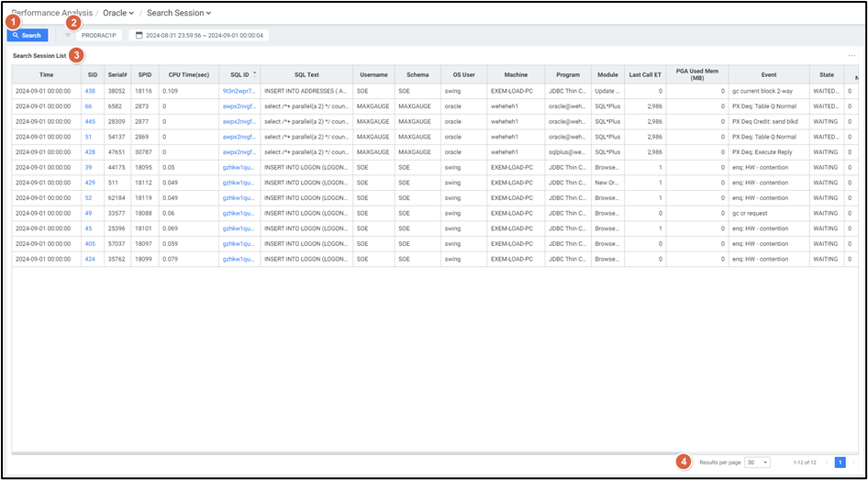This screenshot has height=480, width=868.
Task: Go to the next results page arrow
Action: click(x=853, y=463)
